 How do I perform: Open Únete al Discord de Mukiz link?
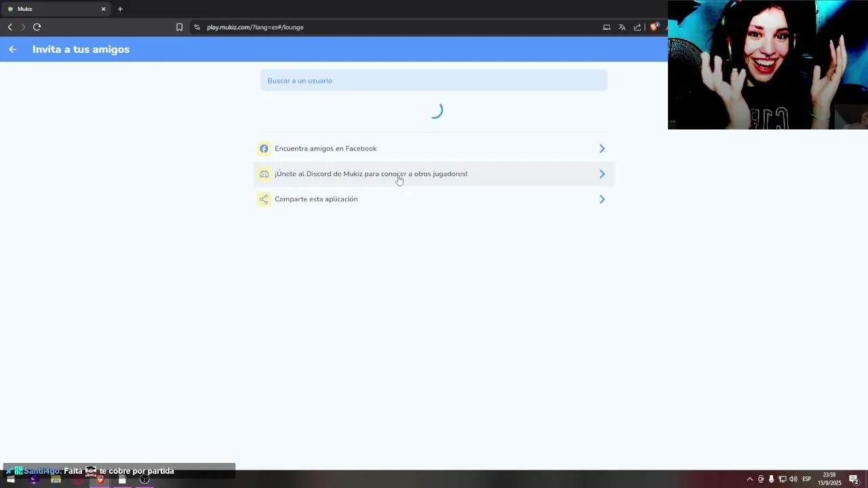pyautogui.click(x=434, y=174)
